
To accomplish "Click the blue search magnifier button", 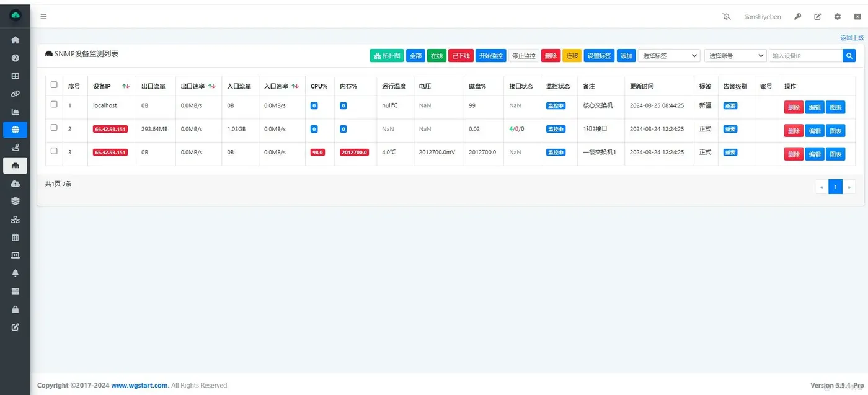I will [849, 56].
